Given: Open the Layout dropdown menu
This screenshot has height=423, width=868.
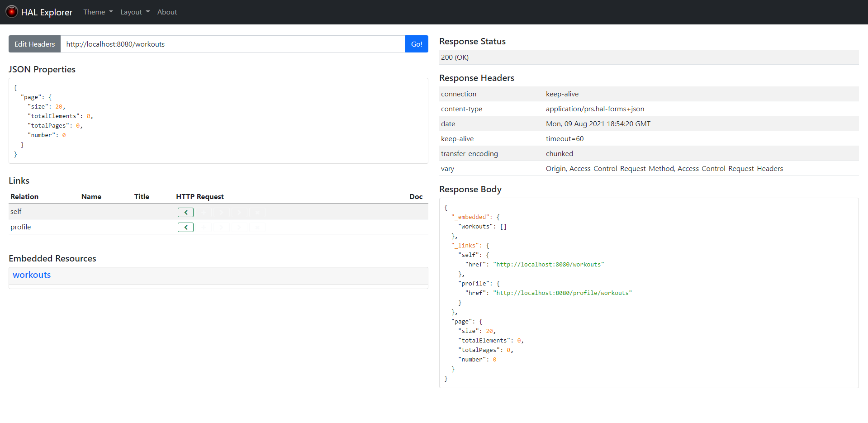Looking at the screenshot, I should pos(135,12).
